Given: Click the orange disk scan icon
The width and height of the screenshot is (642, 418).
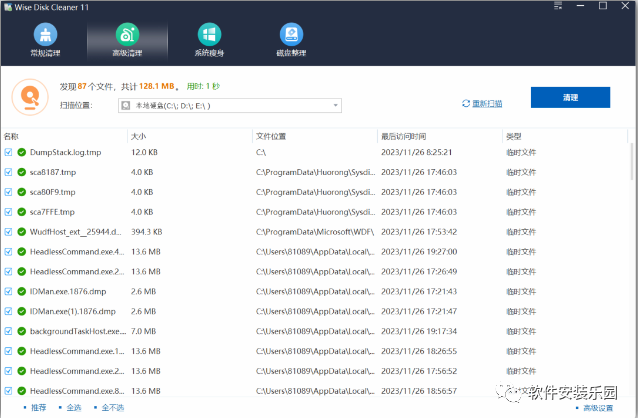Looking at the screenshot, I should coord(31,97).
